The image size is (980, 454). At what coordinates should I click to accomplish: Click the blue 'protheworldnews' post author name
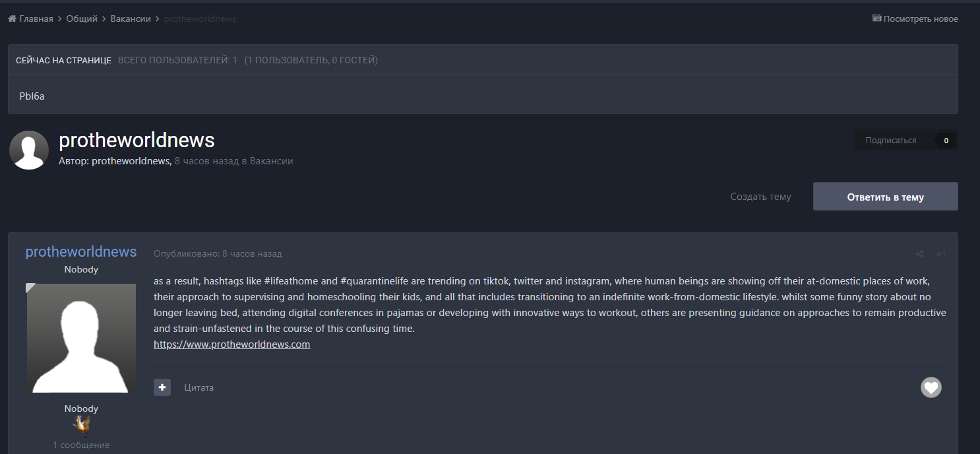[81, 252]
